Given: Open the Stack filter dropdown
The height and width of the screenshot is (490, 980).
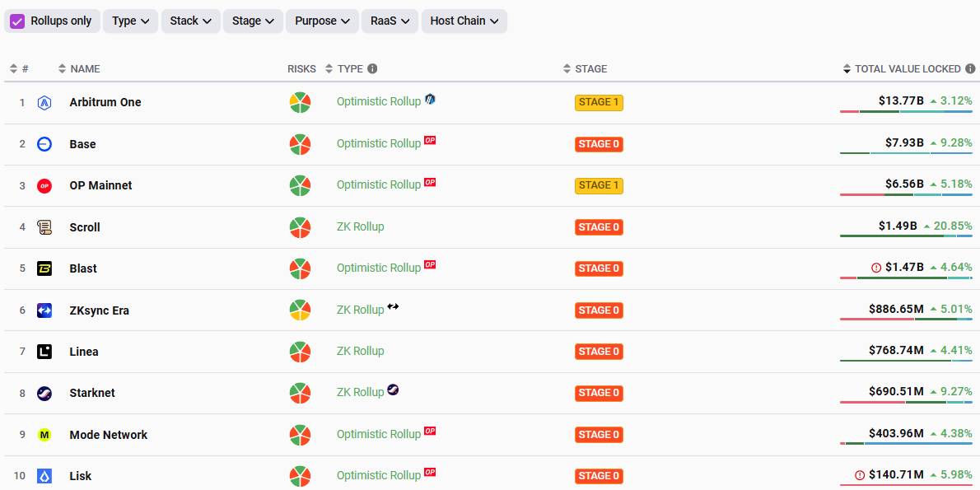Looking at the screenshot, I should tap(190, 21).
